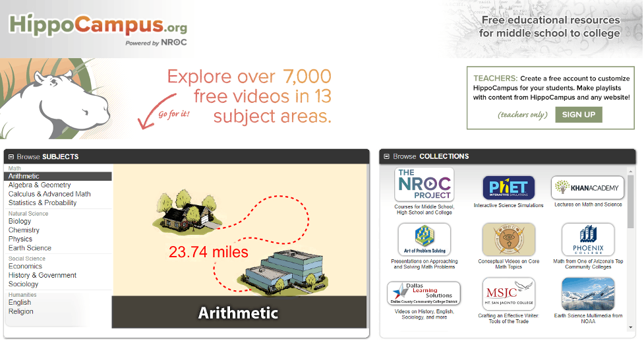
Task: Select the English subject
Action: point(19,303)
